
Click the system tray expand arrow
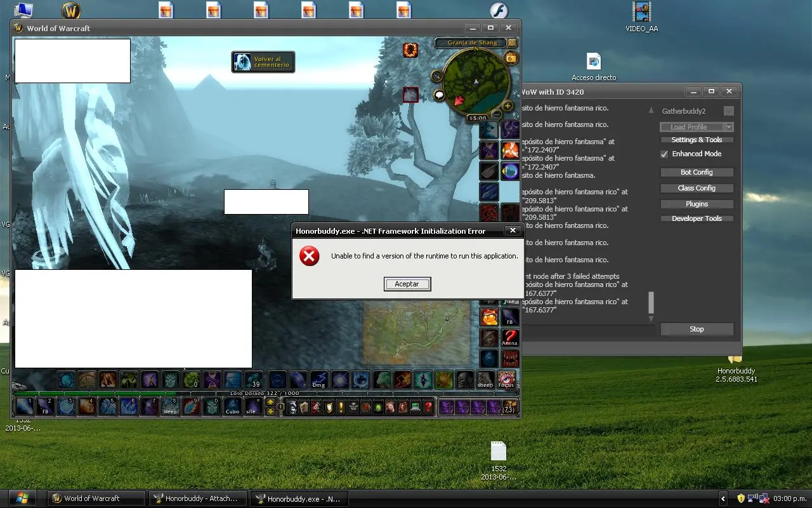tap(723, 498)
